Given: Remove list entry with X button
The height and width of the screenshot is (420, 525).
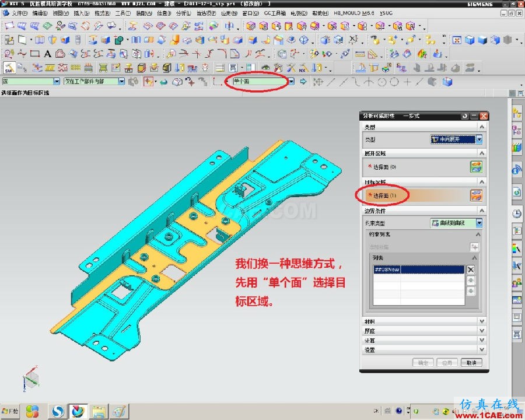Looking at the screenshot, I should coord(470,269).
